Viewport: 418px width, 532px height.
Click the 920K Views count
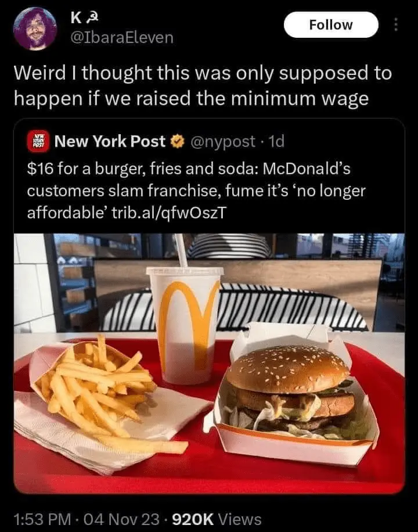point(217,519)
